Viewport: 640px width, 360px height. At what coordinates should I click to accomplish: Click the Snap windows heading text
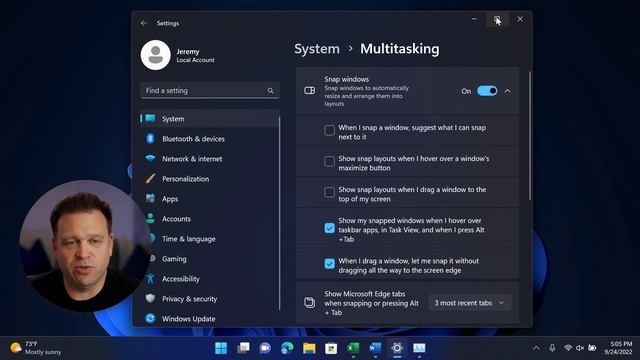pyautogui.click(x=347, y=79)
